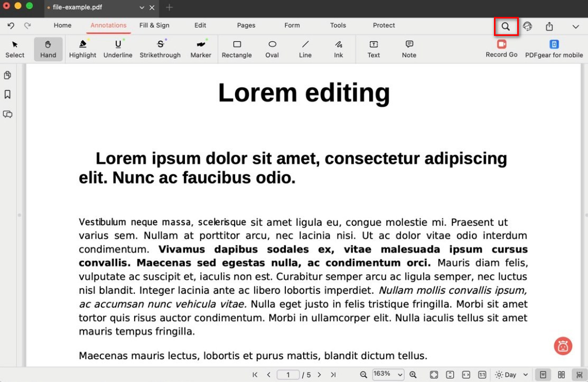Open the bookmarks sidebar panel
588x382 pixels.
click(x=7, y=95)
